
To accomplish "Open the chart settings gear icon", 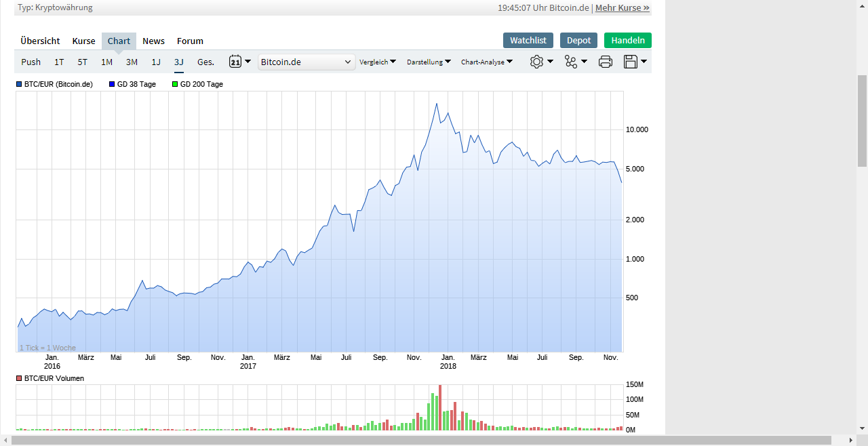I will pyautogui.click(x=536, y=62).
